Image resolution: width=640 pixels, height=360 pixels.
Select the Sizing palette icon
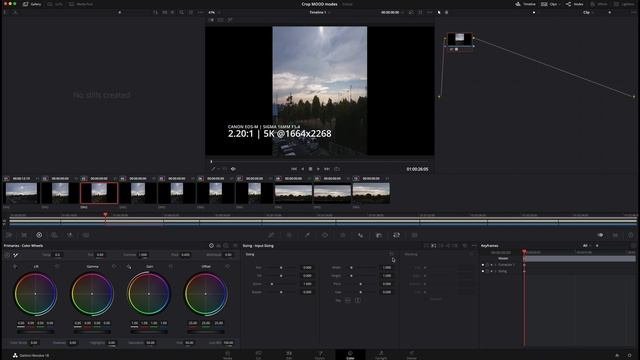pos(396,235)
